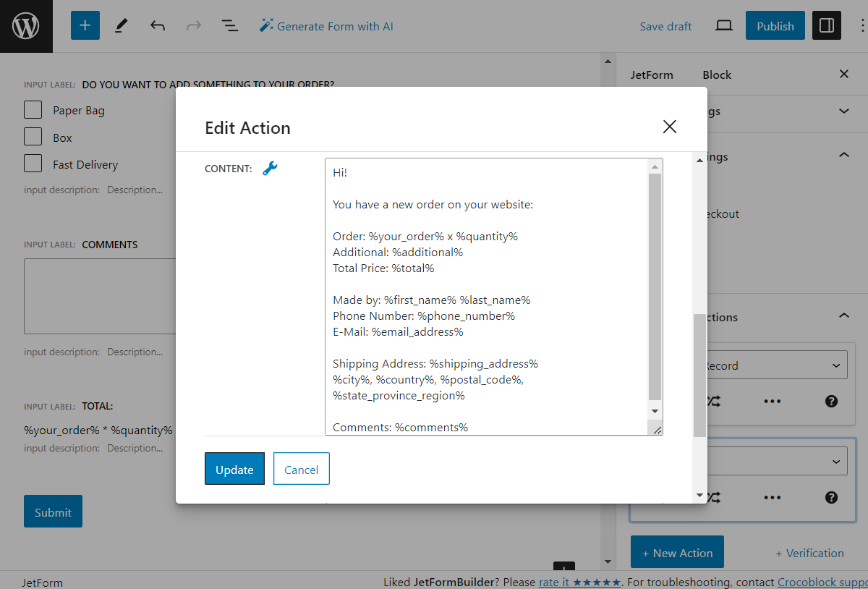The height and width of the screenshot is (589, 868).
Task: Switch to the Block tab
Action: (x=717, y=75)
